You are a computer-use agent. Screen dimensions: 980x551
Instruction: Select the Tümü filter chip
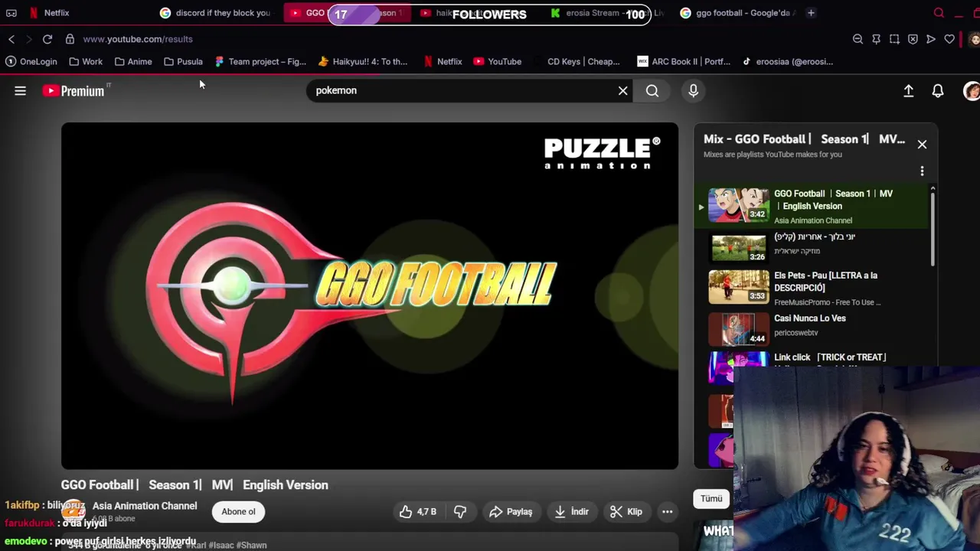click(711, 499)
